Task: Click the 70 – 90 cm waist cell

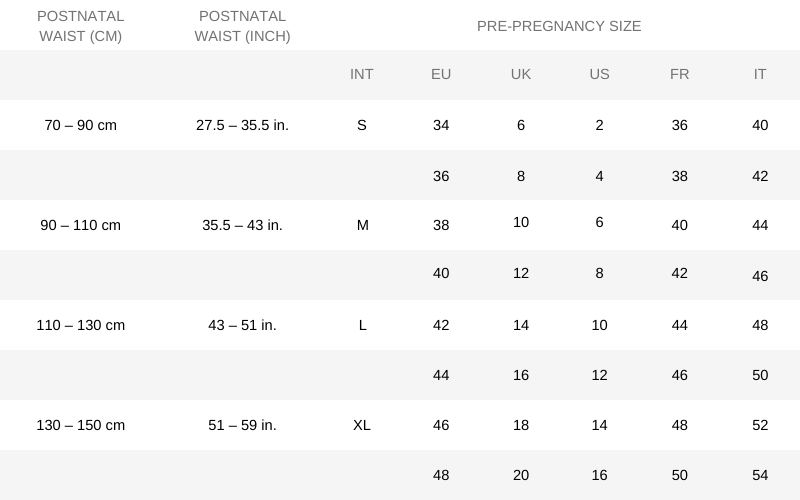Action: (80, 125)
